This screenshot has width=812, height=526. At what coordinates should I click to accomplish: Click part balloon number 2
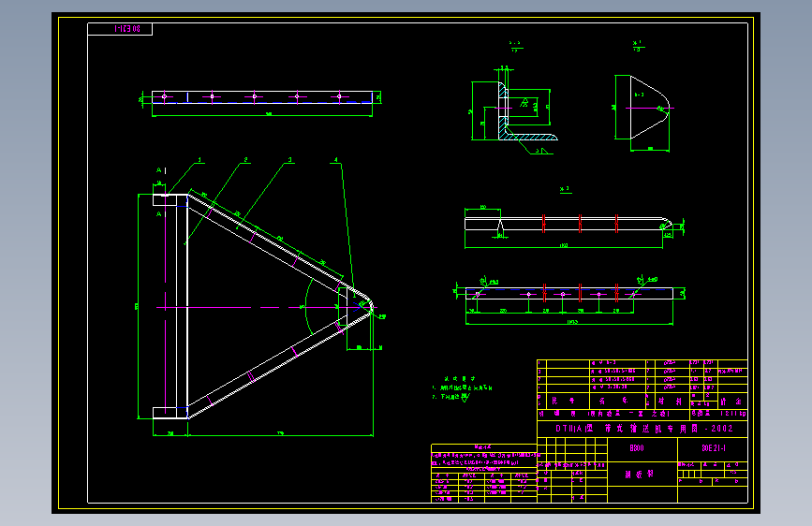click(x=245, y=160)
